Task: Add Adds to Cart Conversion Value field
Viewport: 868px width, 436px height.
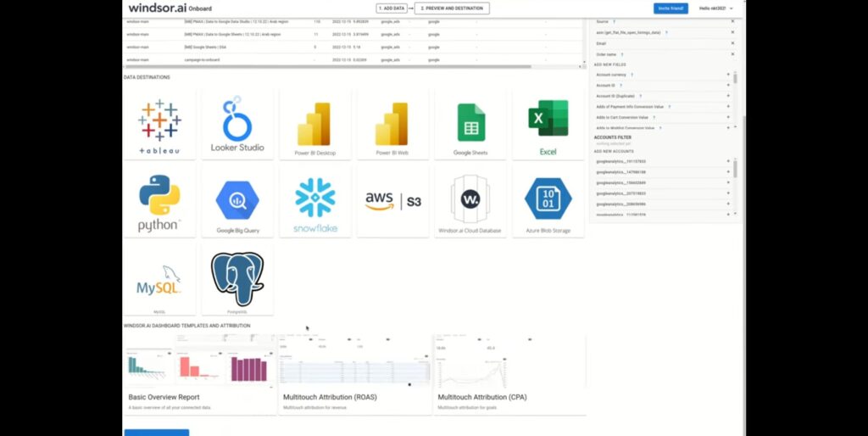Action: pyautogui.click(x=728, y=117)
